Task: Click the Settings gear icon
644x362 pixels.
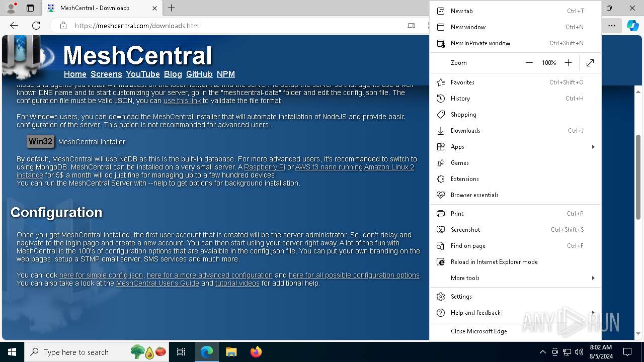Action: pyautogui.click(x=441, y=296)
